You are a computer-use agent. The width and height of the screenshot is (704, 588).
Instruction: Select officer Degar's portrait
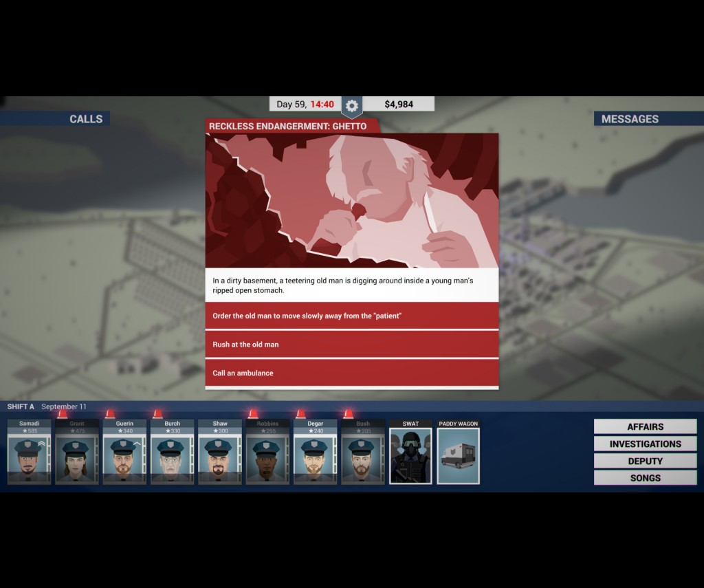coord(315,456)
